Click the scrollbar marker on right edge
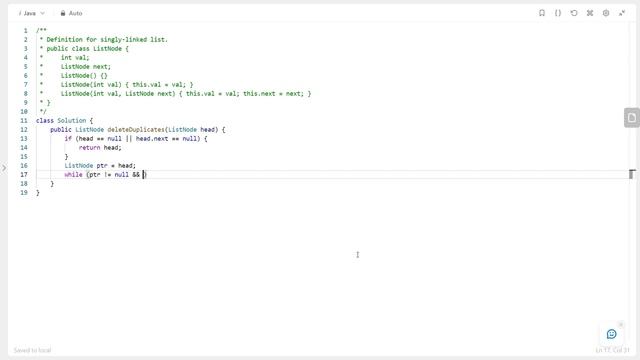640x360 pixels. coord(632,174)
